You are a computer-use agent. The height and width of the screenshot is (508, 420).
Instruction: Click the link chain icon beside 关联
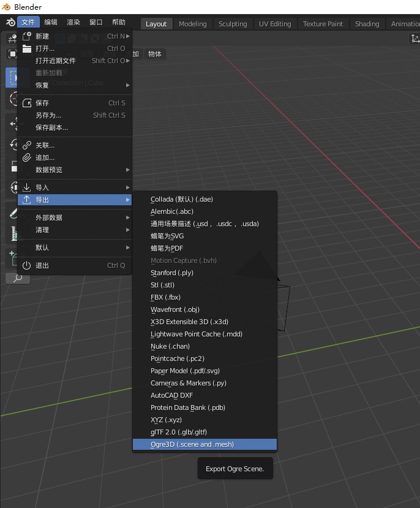point(27,145)
